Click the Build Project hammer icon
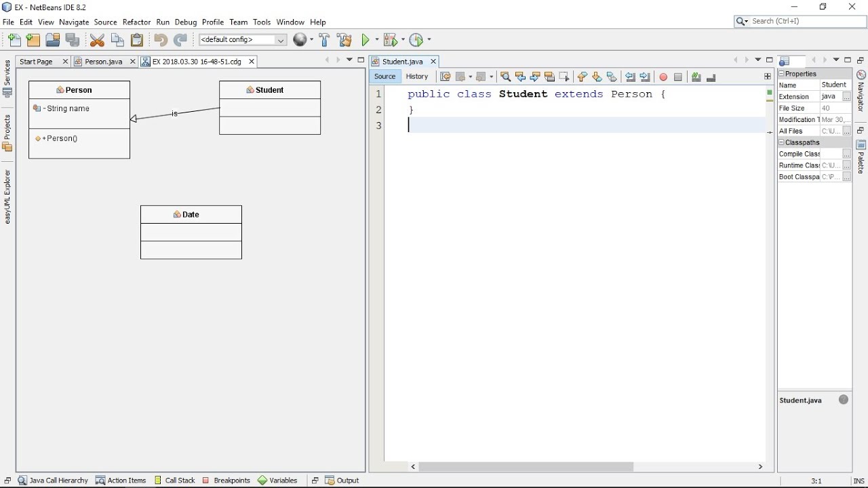868x488 pixels. point(324,40)
